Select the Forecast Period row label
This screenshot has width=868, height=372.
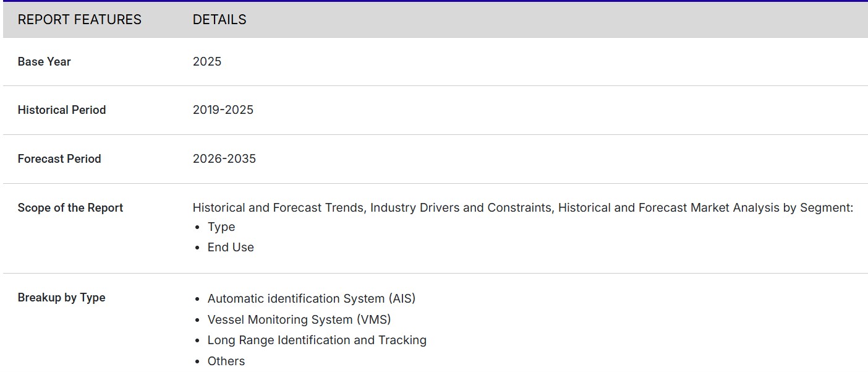click(59, 159)
